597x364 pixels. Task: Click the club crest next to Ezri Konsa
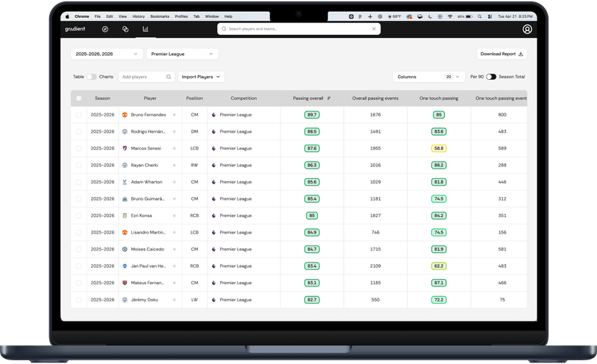125,216
